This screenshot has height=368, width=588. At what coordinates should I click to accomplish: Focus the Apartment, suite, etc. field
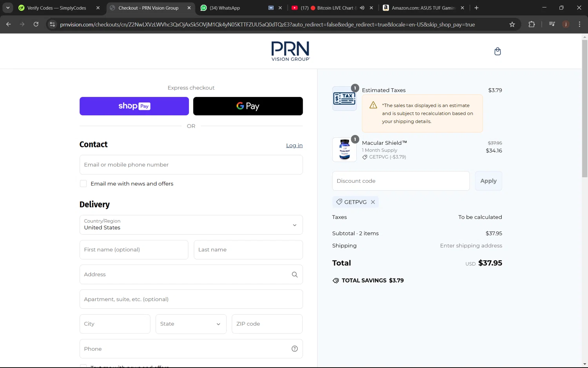[191, 299]
